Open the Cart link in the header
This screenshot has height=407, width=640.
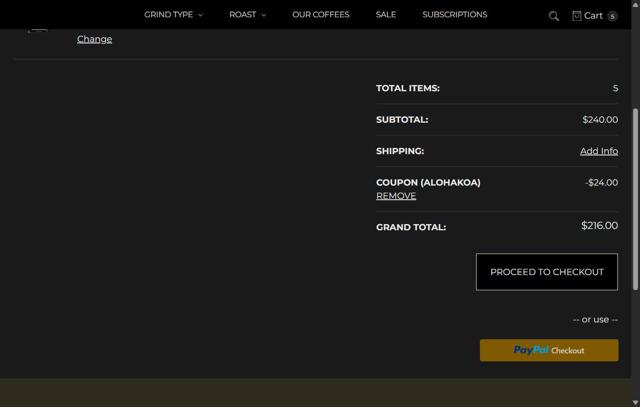[588, 16]
